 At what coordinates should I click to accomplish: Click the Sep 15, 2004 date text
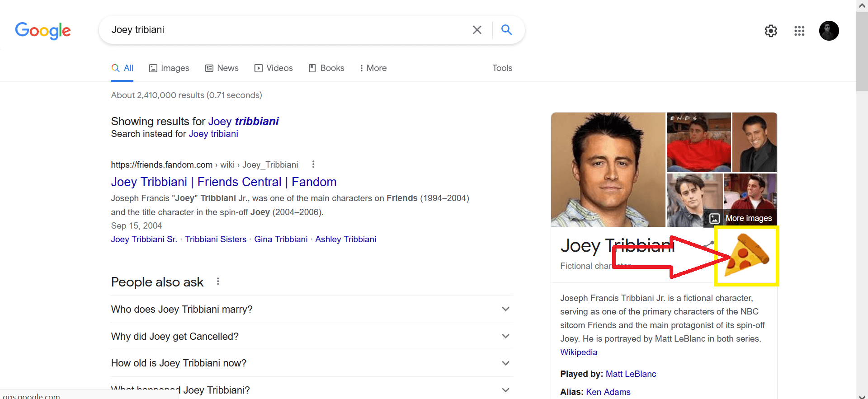click(137, 226)
